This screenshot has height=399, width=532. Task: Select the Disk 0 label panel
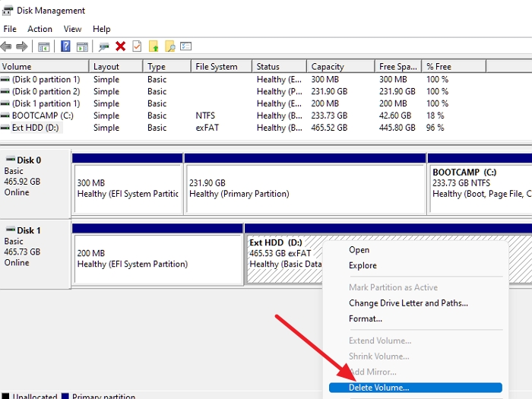pos(35,184)
